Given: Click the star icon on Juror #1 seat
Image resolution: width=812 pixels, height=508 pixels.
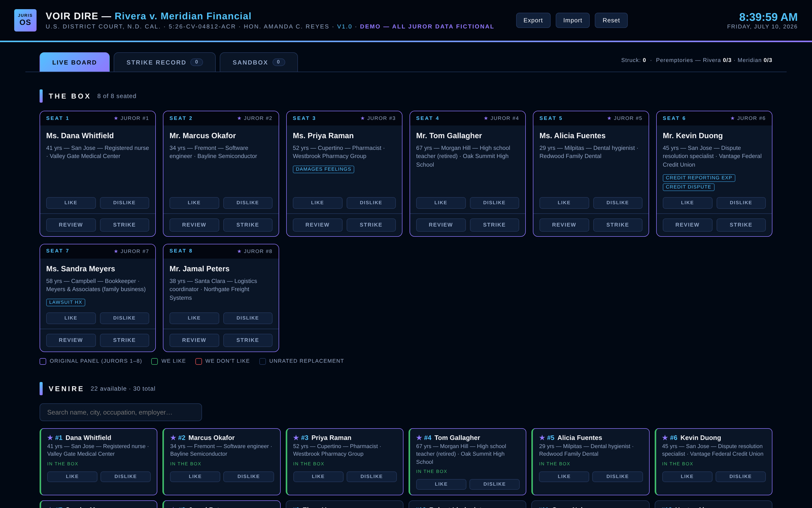Looking at the screenshot, I should pyautogui.click(x=116, y=118).
